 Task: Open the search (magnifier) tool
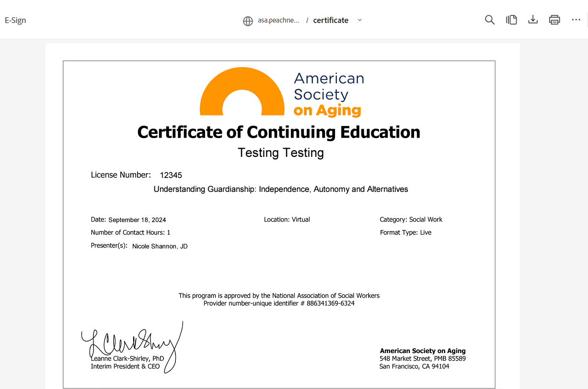point(489,20)
